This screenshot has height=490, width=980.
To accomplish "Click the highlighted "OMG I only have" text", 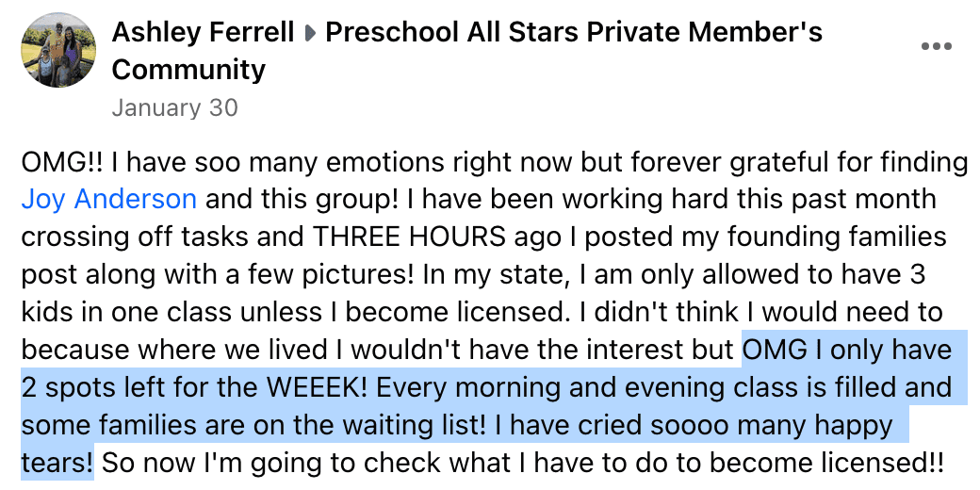I will pos(847,351).
